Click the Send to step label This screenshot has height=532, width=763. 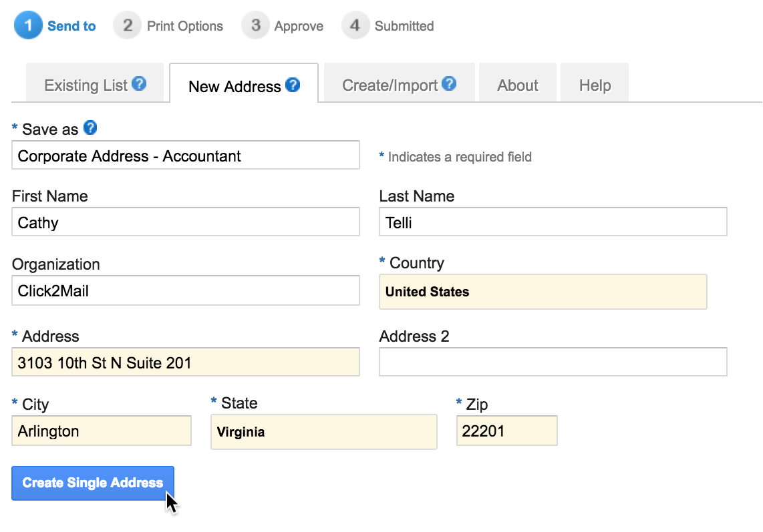click(x=71, y=26)
